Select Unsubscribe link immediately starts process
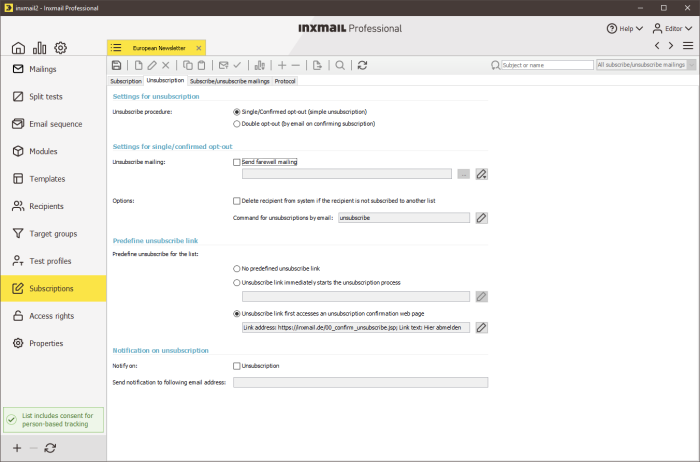 [237, 283]
